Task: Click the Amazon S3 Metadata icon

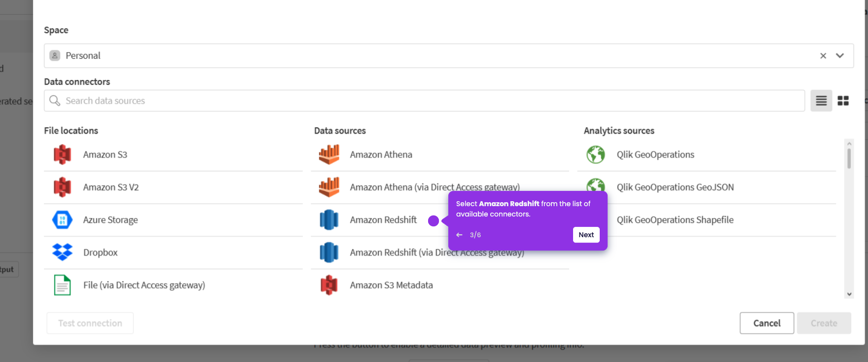Action: click(329, 285)
